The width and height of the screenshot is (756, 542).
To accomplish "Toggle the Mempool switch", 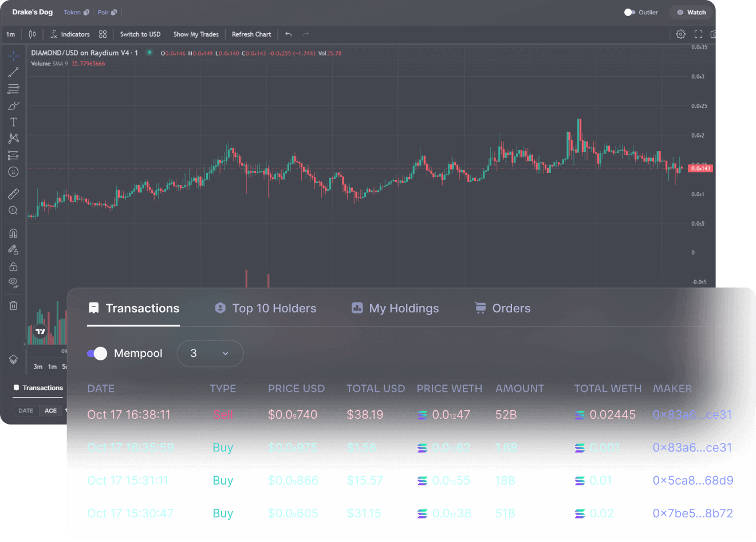I will click(x=97, y=354).
